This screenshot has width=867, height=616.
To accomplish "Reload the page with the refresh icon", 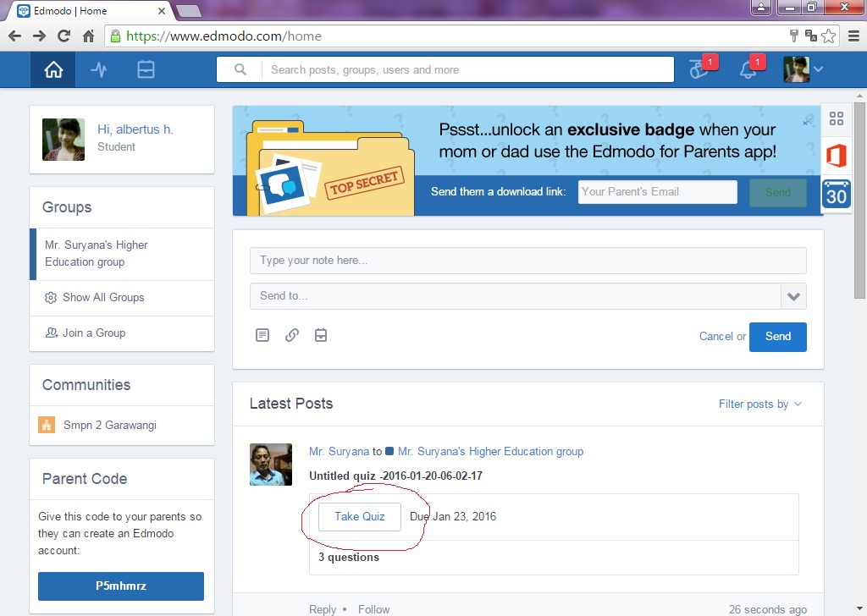I will point(64,36).
